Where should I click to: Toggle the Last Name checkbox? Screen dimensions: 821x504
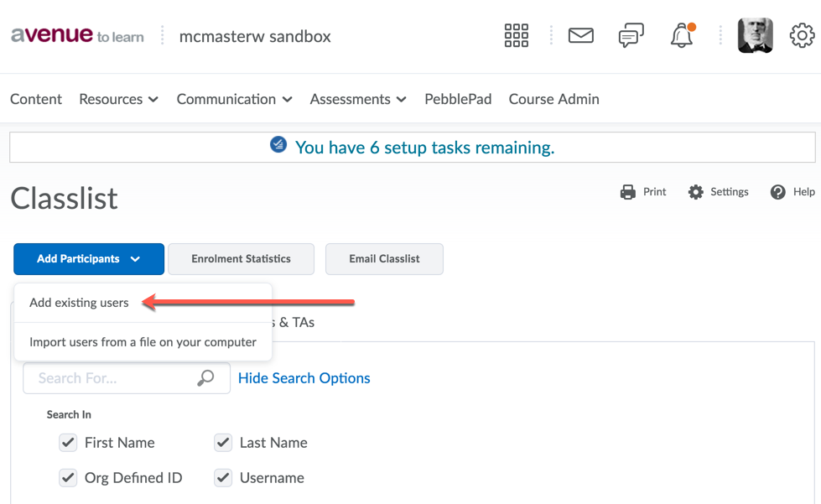click(223, 443)
